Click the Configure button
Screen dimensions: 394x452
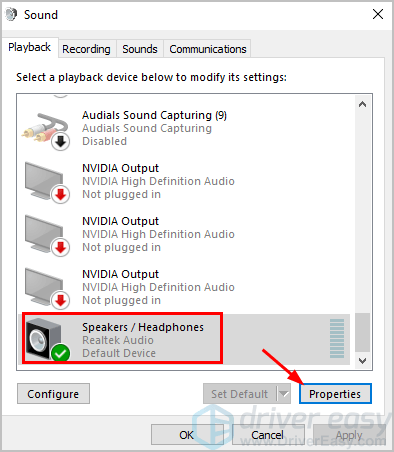click(x=53, y=394)
